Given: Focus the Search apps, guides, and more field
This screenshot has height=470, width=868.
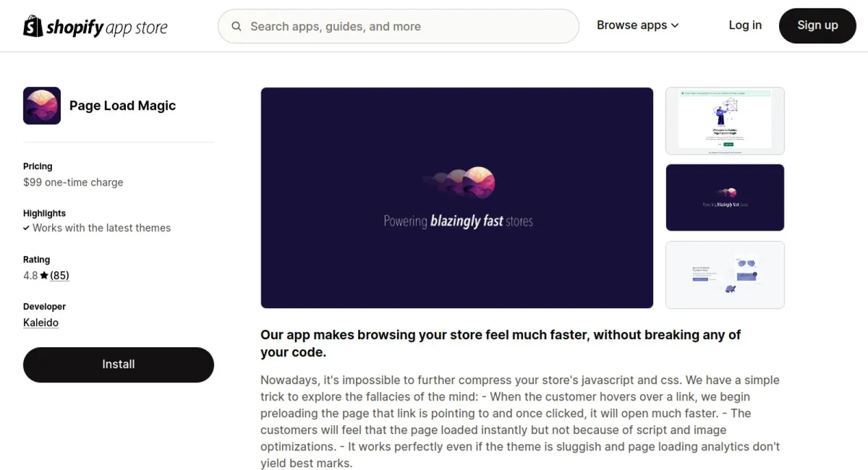Looking at the screenshot, I should tap(405, 27).
